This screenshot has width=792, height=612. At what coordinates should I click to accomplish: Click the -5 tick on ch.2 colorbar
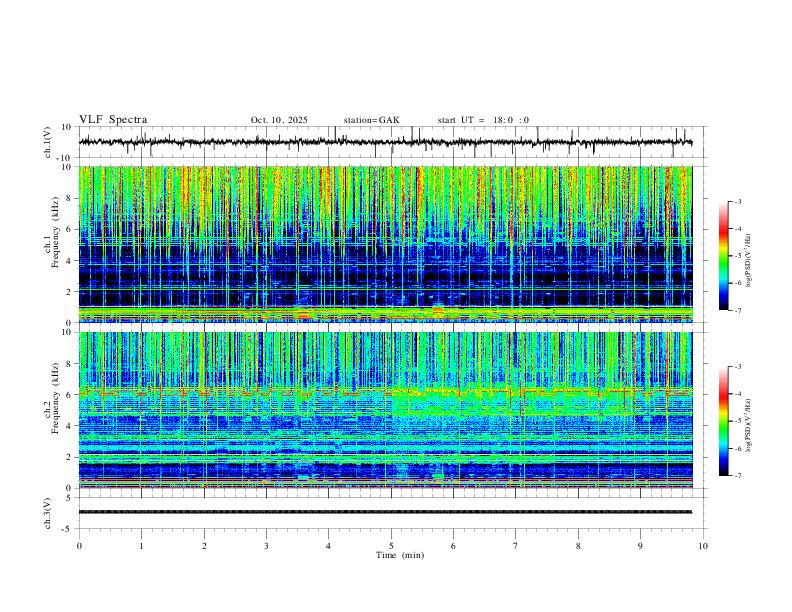(738, 421)
